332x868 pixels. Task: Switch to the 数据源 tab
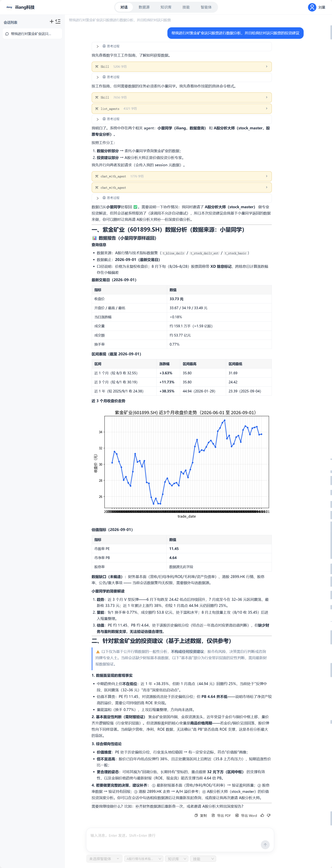pos(144,7)
